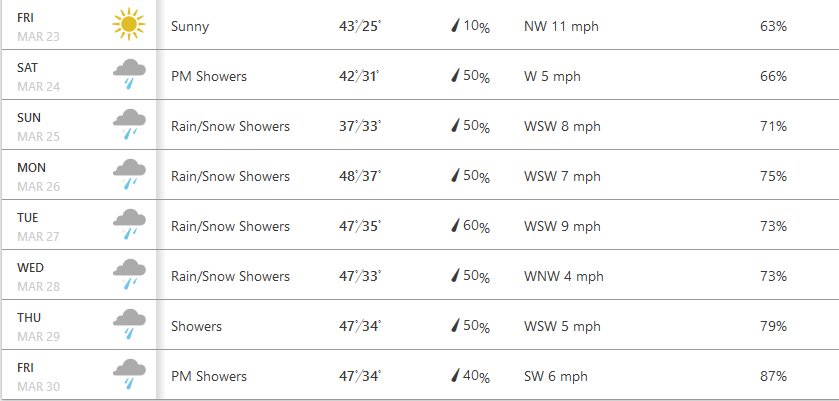Click the rain cloud icon for FRI Mar 30
This screenshot has height=401, width=839.
129,374
